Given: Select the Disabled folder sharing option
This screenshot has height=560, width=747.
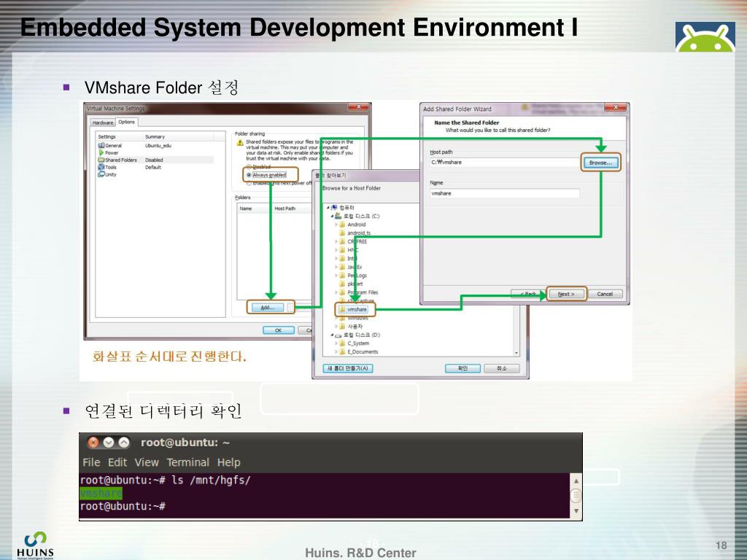Looking at the screenshot, I should click(x=249, y=166).
